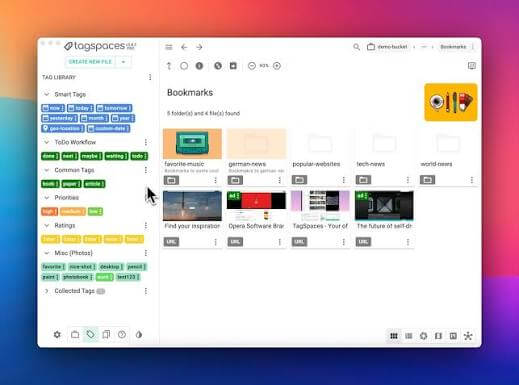Open Common Tags three-dot menu
519x385 pixels.
(146, 170)
